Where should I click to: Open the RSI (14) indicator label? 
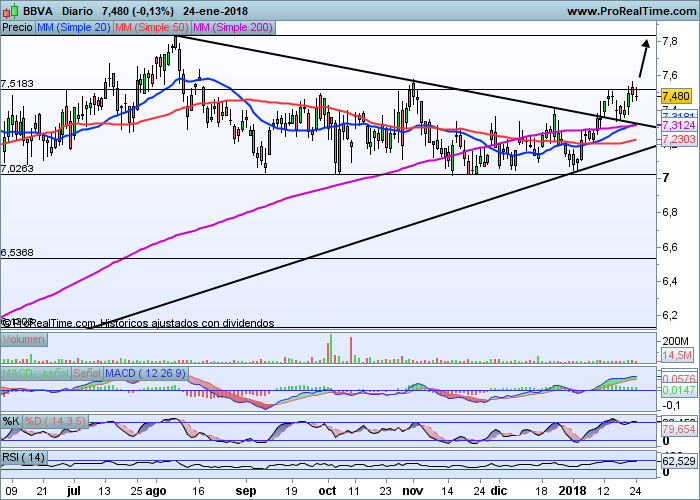pos(26,457)
